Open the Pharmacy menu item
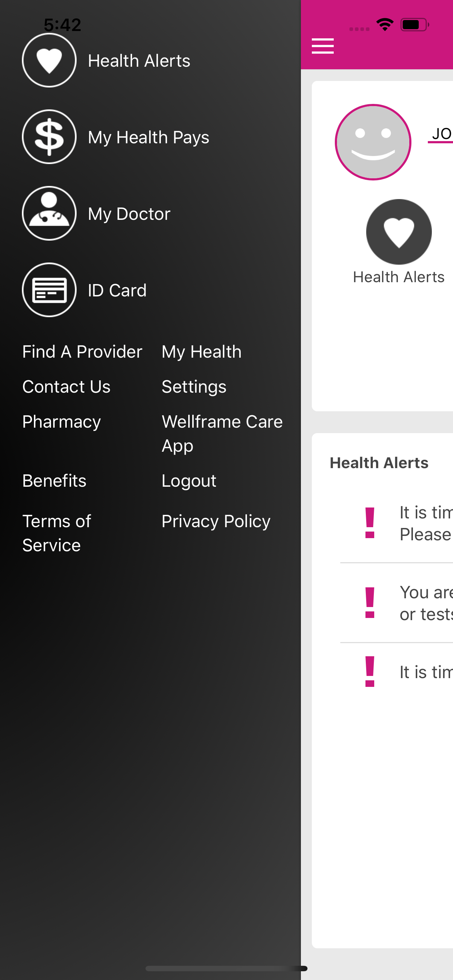This screenshot has height=980, width=453. point(62,421)
